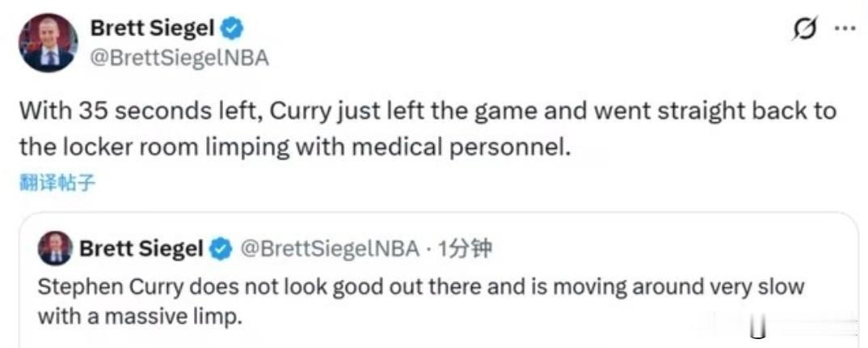Click the quoted post's Brett Siegel name

[141, 249]
